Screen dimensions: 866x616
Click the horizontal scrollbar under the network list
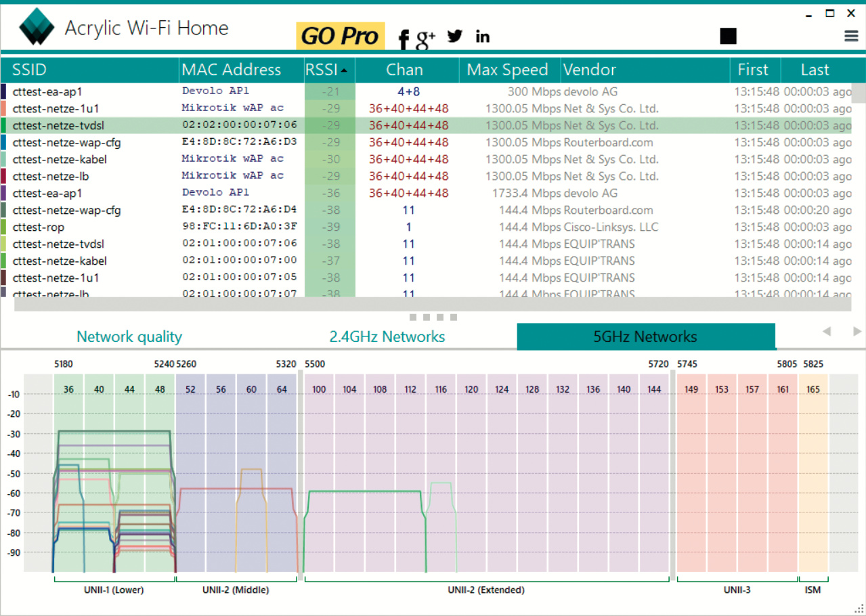coord(433,305)
